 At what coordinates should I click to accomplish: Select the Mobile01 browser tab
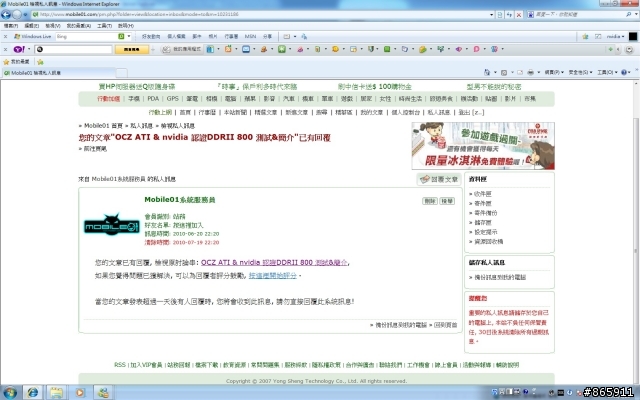coord(58,73)
